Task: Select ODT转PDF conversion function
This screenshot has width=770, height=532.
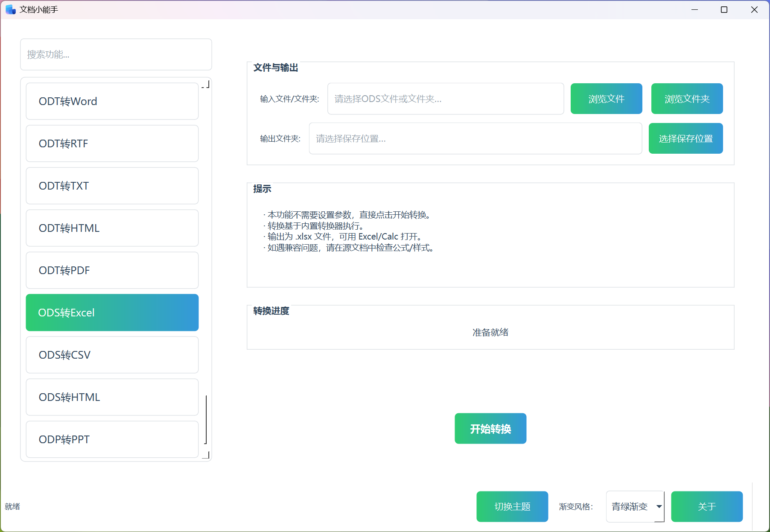Action: click(x=112, y=270)
